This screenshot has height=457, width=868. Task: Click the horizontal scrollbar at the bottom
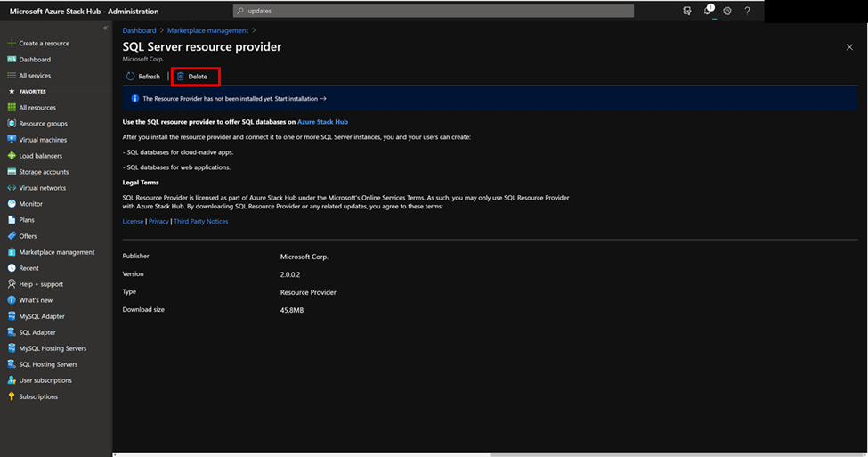pyautogui.click(x=676, y=455)
